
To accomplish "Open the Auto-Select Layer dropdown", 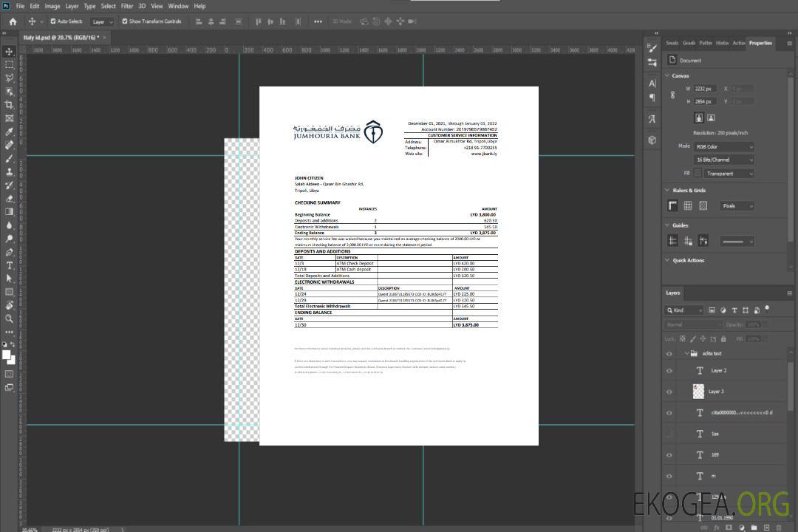I will (102, 21).
